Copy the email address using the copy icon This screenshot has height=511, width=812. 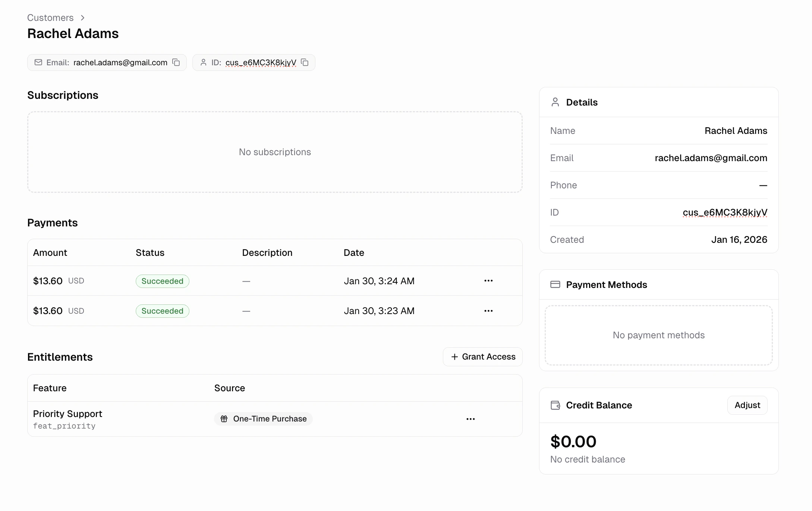coord(176,62)
